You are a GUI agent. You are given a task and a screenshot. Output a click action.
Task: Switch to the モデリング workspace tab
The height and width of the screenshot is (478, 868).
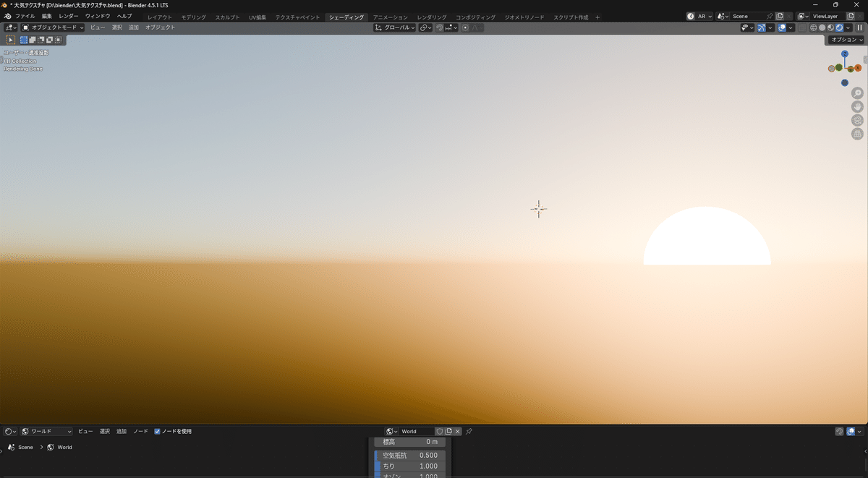[x=193, y=17]
